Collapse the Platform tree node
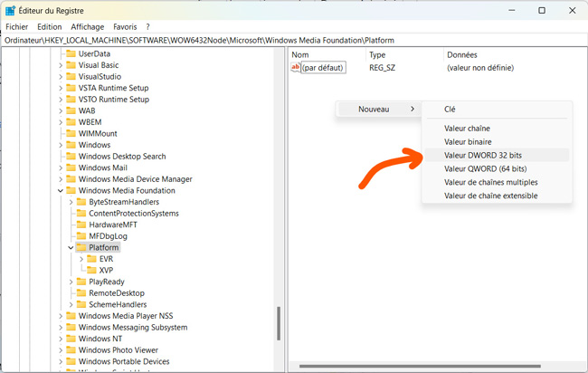Viewport: 588px width, 373px height. click(71, 247)
